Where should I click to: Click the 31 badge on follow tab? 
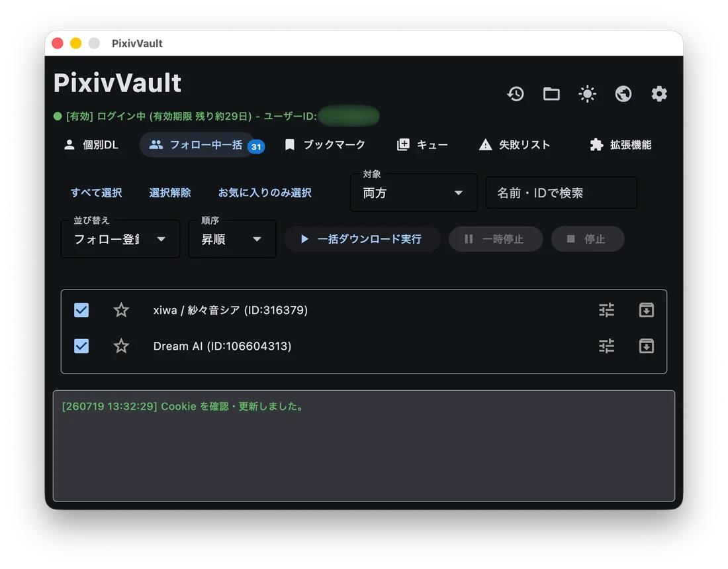256,147
